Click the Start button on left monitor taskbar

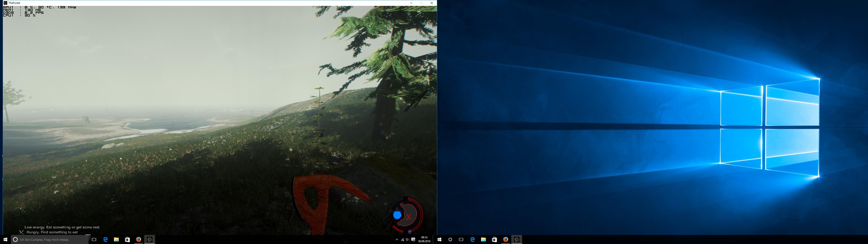(5, 240)
